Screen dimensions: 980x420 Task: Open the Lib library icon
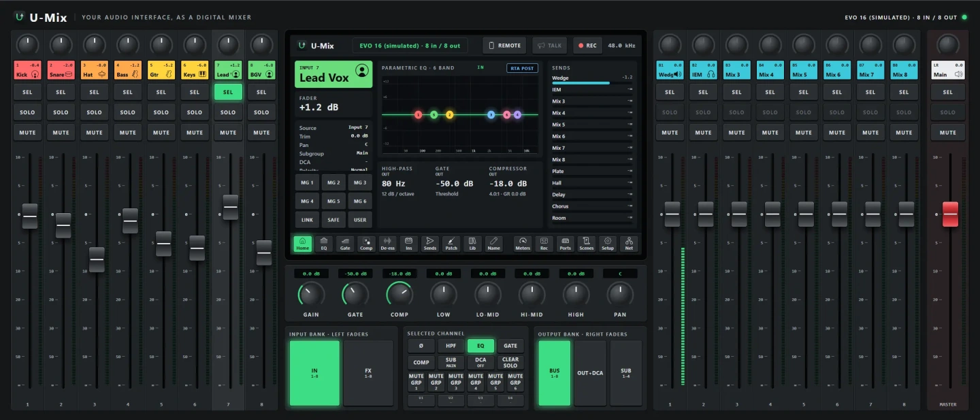click(472, 244)
